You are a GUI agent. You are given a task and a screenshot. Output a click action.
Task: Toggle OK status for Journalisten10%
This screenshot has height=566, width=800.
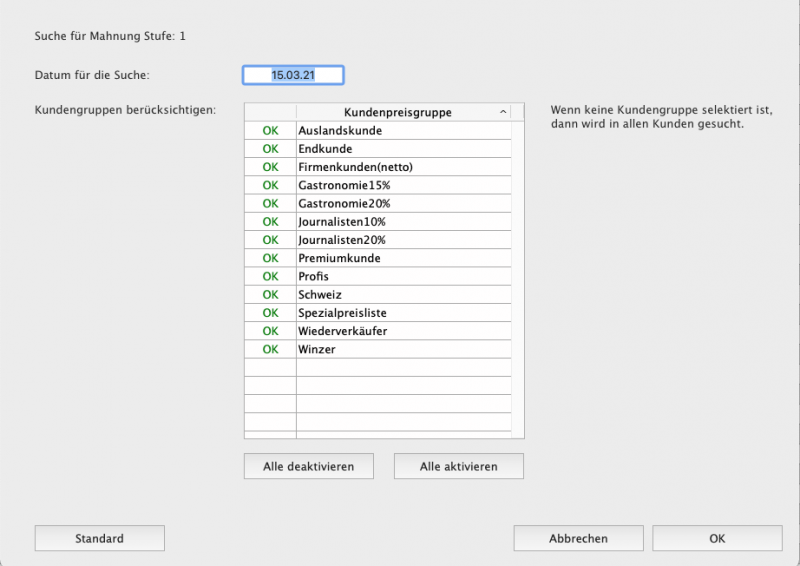click(x=270, y=222)
